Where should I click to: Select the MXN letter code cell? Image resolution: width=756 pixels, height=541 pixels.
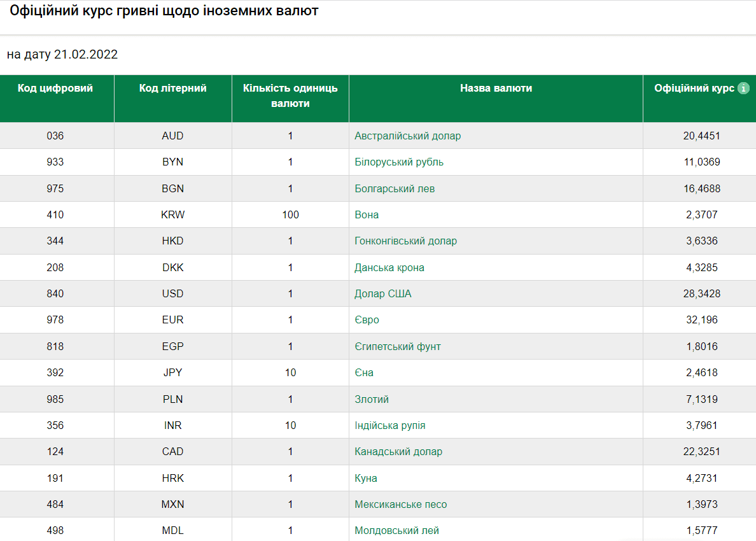pyautogui.click(x=172, y=504)
